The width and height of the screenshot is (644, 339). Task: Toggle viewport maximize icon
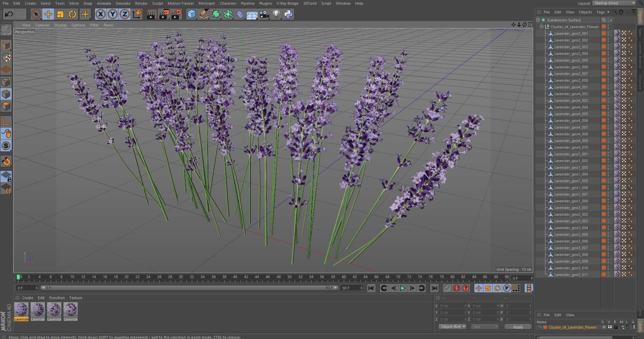[x=530, y=25]
